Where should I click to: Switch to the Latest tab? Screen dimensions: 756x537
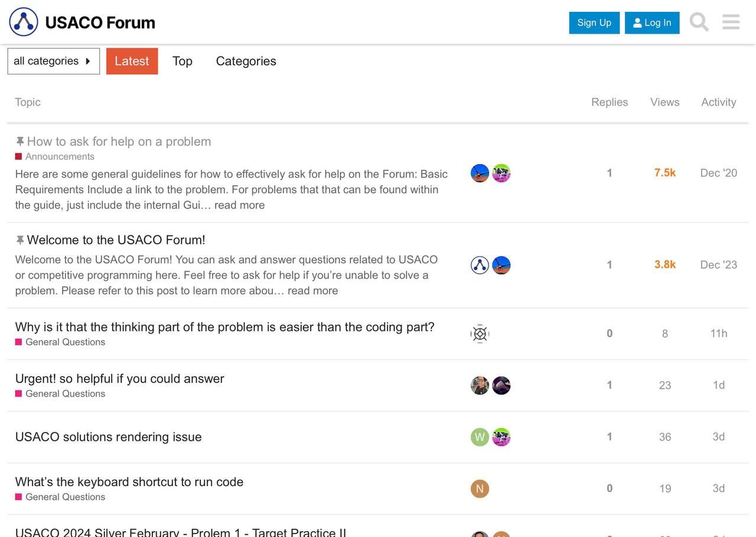pyautogui.click(x=132, y=61)
